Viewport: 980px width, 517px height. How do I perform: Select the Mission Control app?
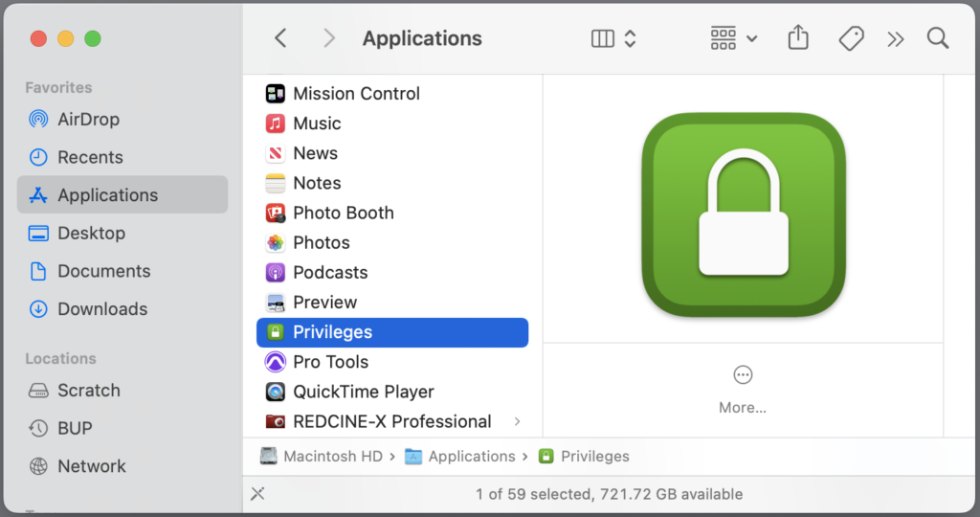(x=392, y=93)
